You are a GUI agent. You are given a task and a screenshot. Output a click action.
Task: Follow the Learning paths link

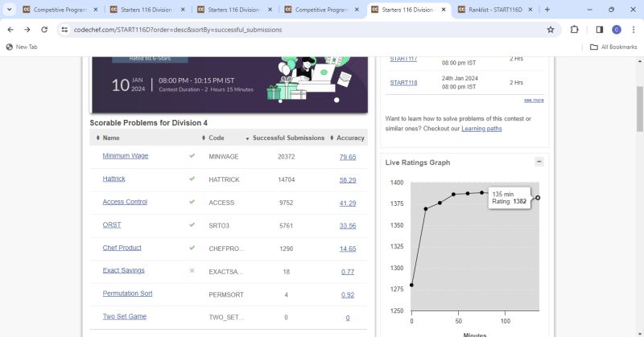click(481, 129)
